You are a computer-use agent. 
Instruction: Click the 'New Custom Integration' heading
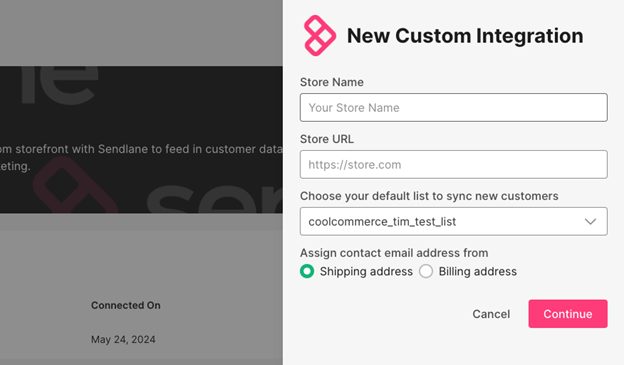click(x=465, y=36)
